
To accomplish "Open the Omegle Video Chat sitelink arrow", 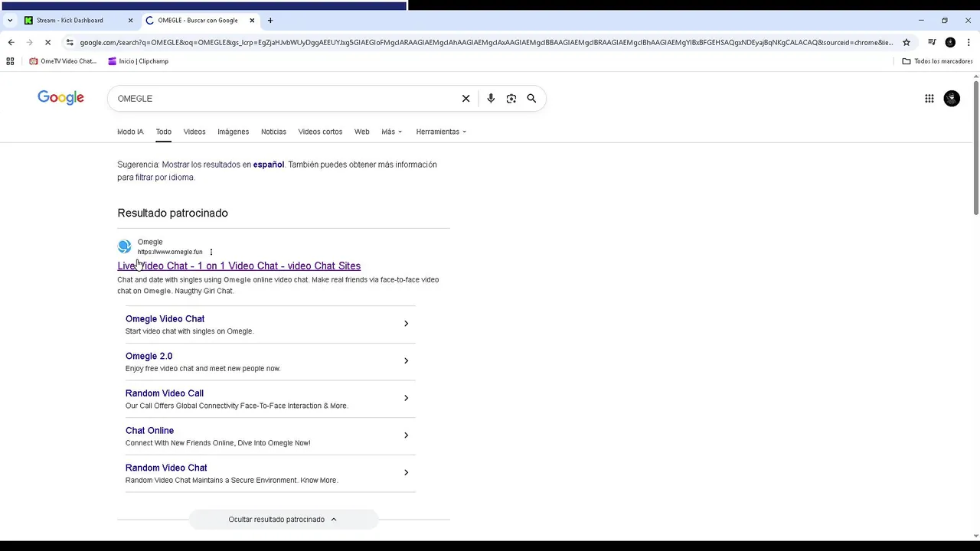I will coord(406,324).
